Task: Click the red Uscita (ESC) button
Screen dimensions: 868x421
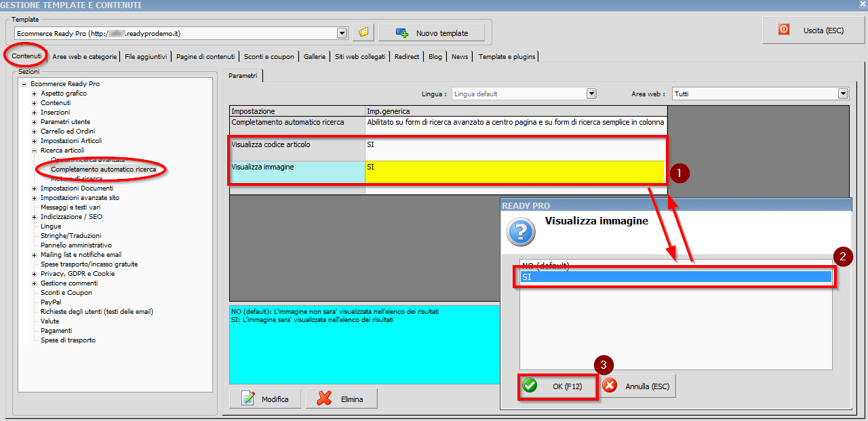Action: pyautogui.click(x=784, y=30)
